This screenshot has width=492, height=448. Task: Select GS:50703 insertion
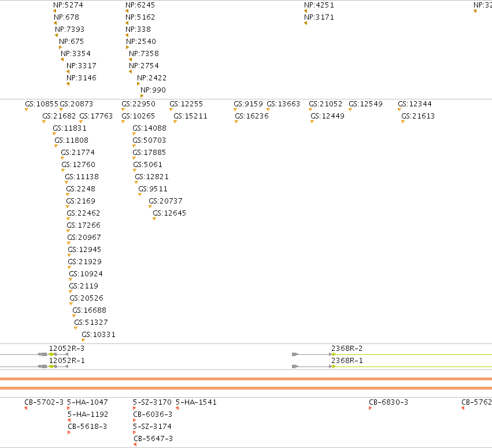pyautogui.click(x=149, y=140)
